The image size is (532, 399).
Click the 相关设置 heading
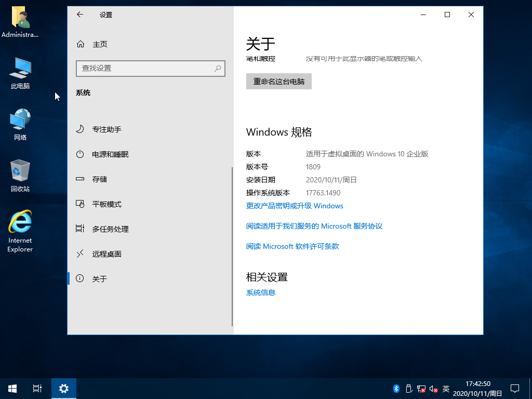[x=267, y=277]
